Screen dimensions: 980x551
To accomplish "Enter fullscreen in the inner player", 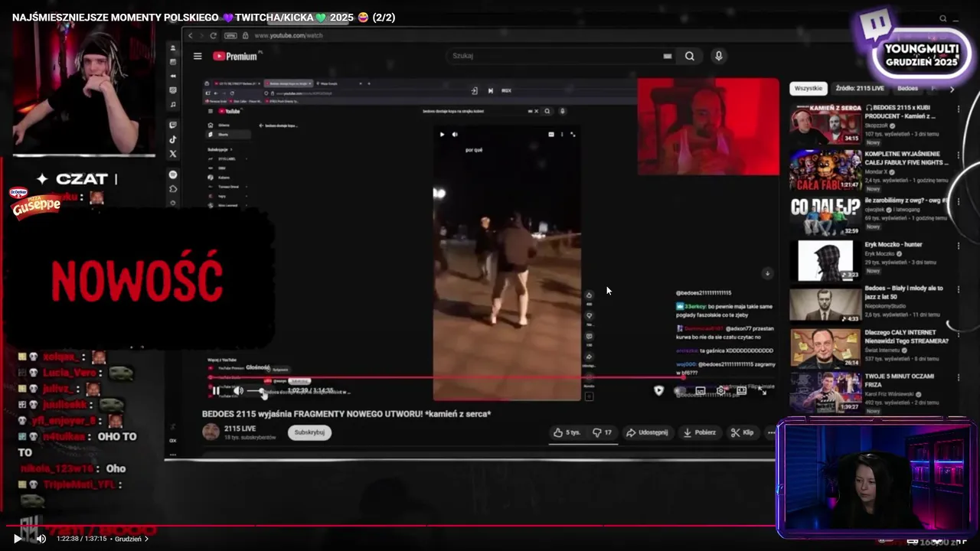I will tap(763, 391).
